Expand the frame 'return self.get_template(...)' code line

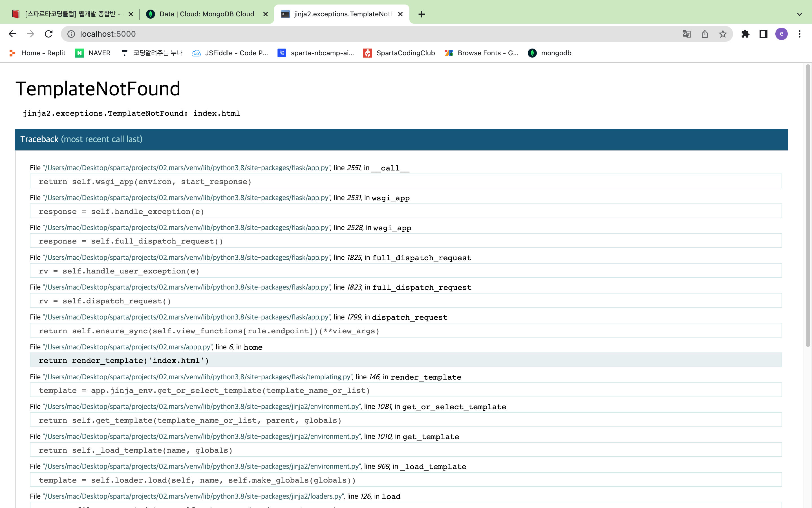406,420
